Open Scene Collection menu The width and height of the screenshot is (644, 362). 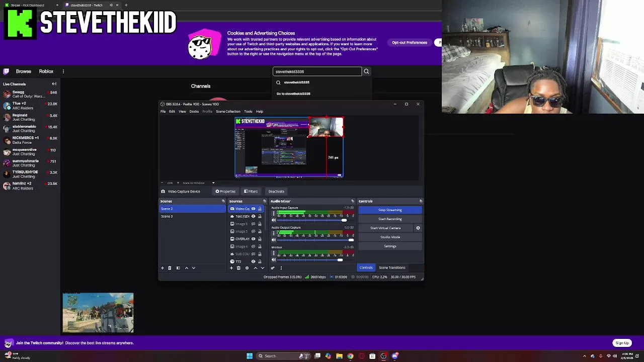click(228, 112)
